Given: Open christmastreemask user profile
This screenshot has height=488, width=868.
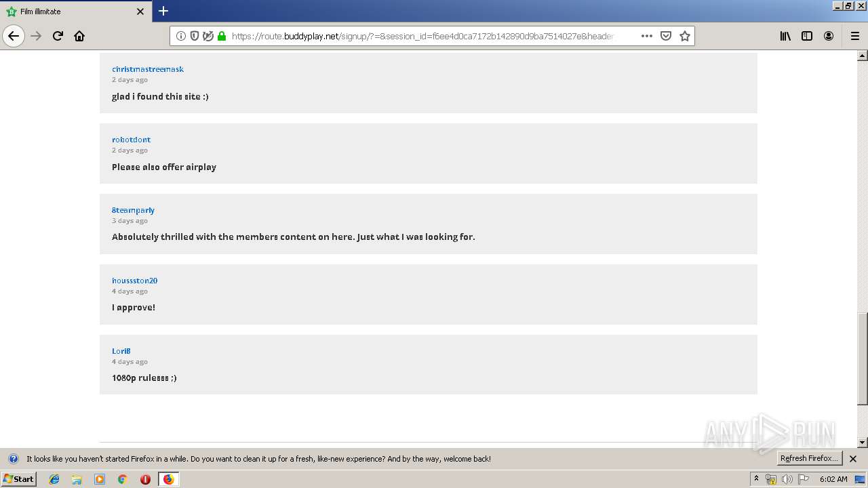Looking at the screenshot, I should 148,69.
